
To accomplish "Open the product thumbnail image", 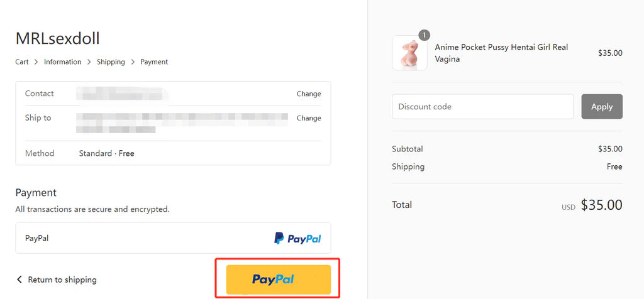I will pyautogui.click(x=409, y=53).
